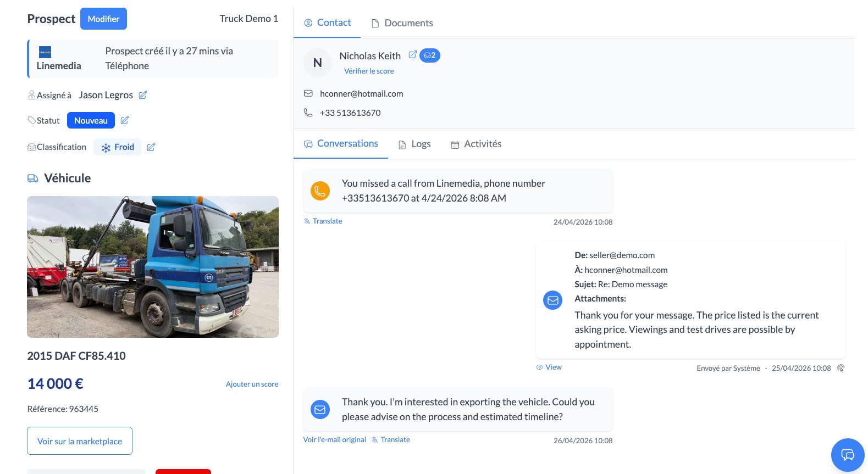Select the Activités tab

click(476, 144)
